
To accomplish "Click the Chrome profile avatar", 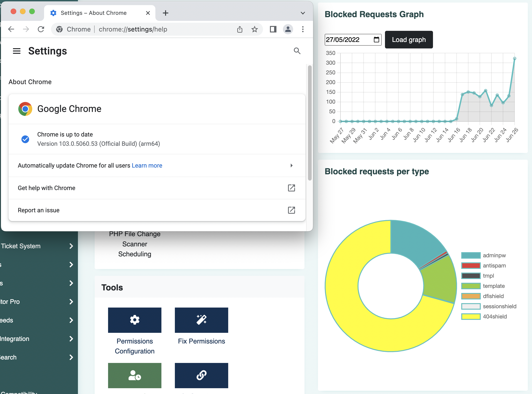I will click(288, 29).
